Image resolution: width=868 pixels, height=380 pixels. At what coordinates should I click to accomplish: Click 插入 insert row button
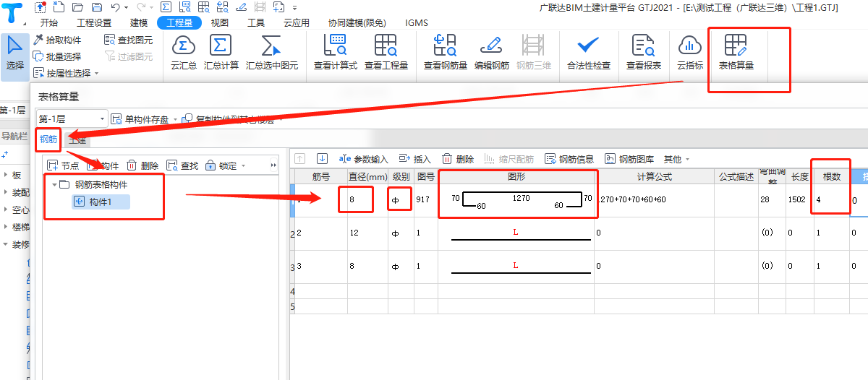414,159
